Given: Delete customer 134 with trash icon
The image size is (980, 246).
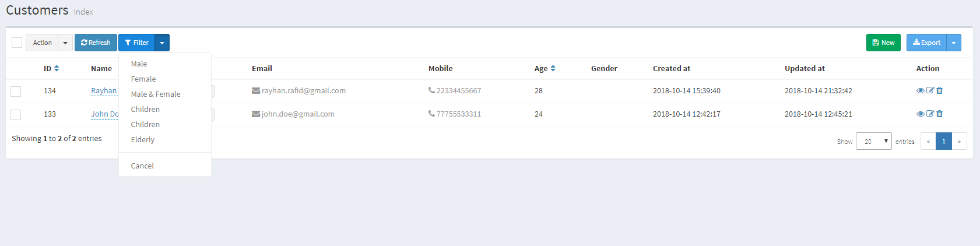Looking at the screenshot, I should (939, 90).
